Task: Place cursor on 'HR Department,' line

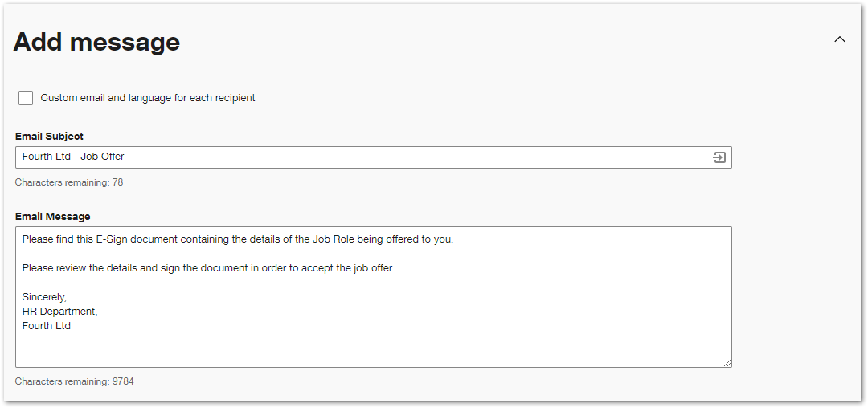Action: pos(59,312)
